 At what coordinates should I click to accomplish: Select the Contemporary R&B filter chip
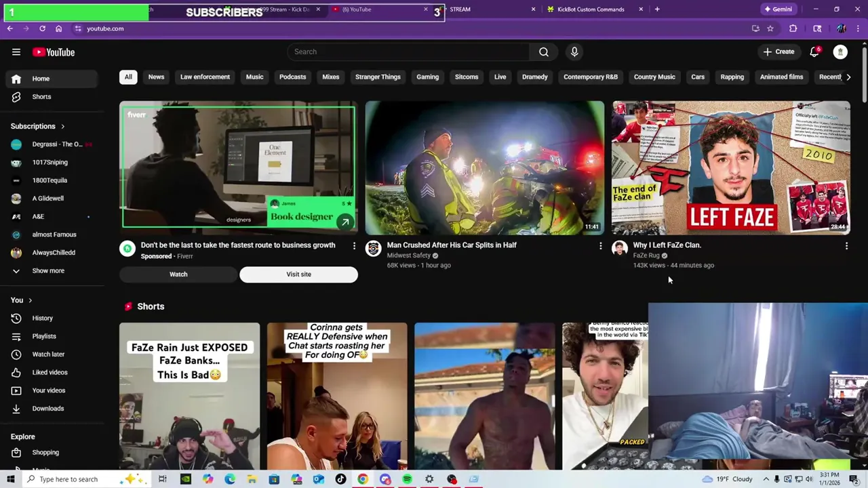(591, 77)
